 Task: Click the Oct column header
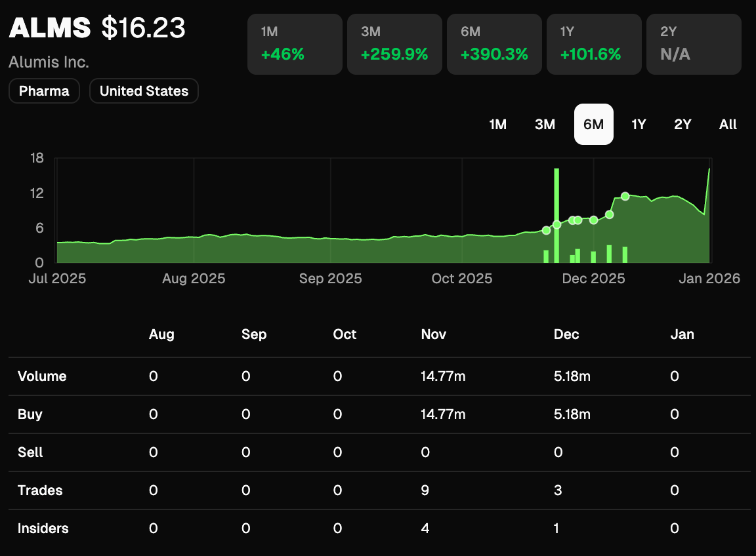pos(345,334)
